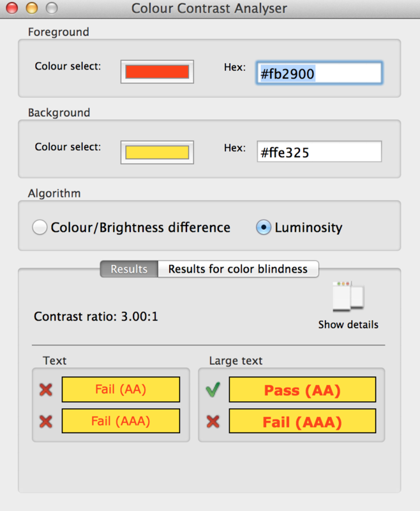
Task: Close the Colour Contrast Analyser window
Action: coord(12,8)
